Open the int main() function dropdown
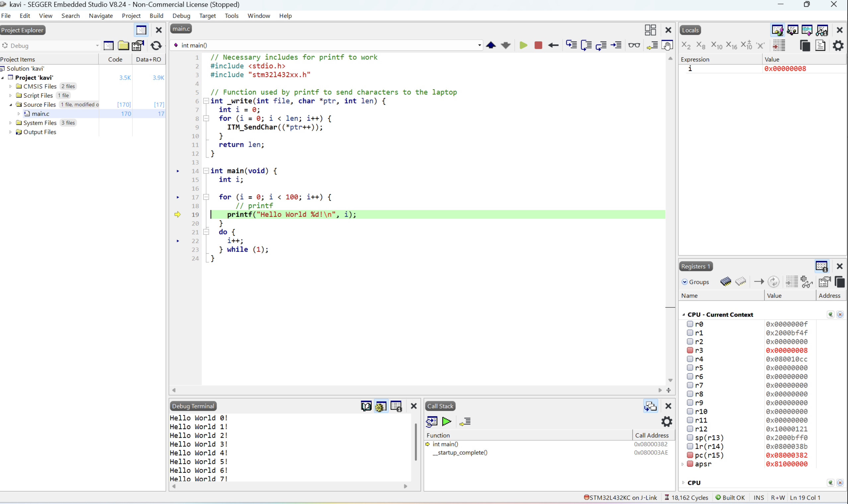Screen dimensions: 848x504 479,45
